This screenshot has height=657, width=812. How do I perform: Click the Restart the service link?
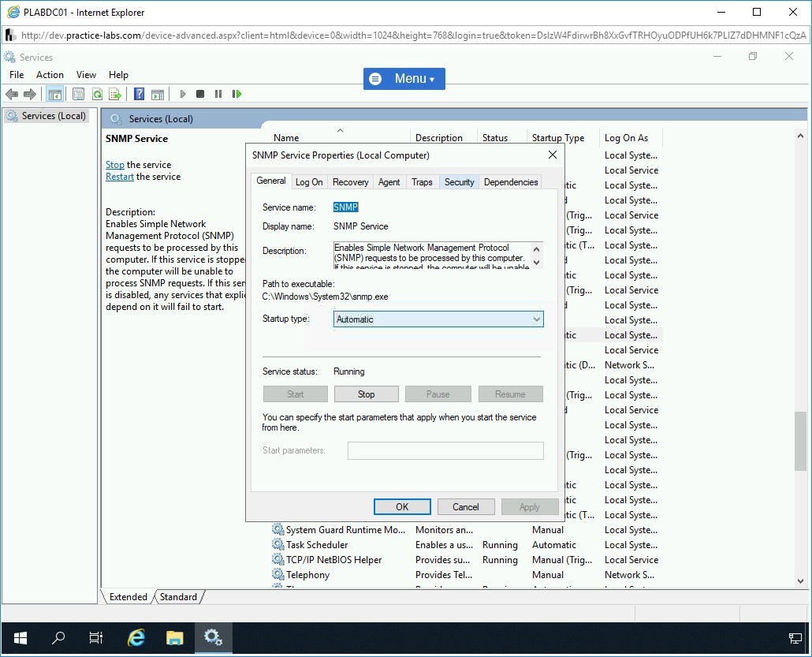click(x=120, y=177)
